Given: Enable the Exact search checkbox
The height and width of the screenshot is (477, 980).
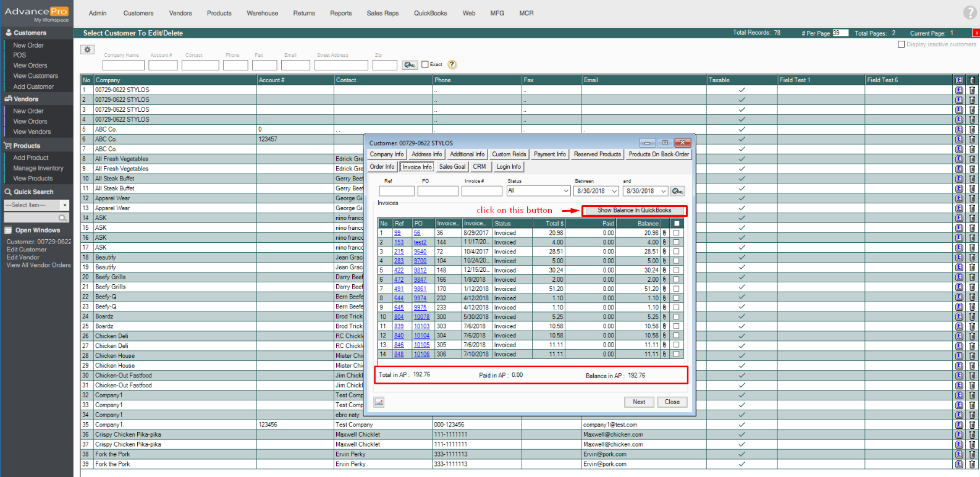Looking at the screenshot, I should click(425, 64).
